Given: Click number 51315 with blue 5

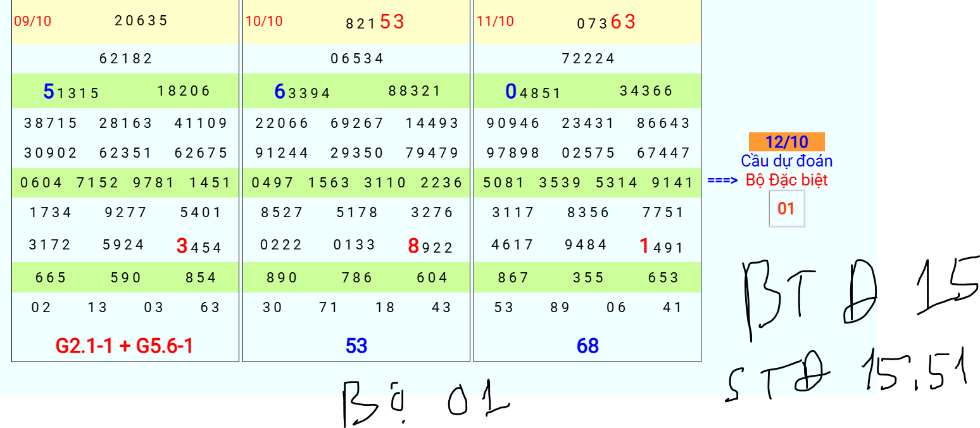Looking at the screenshot, I should click(71, 92).
